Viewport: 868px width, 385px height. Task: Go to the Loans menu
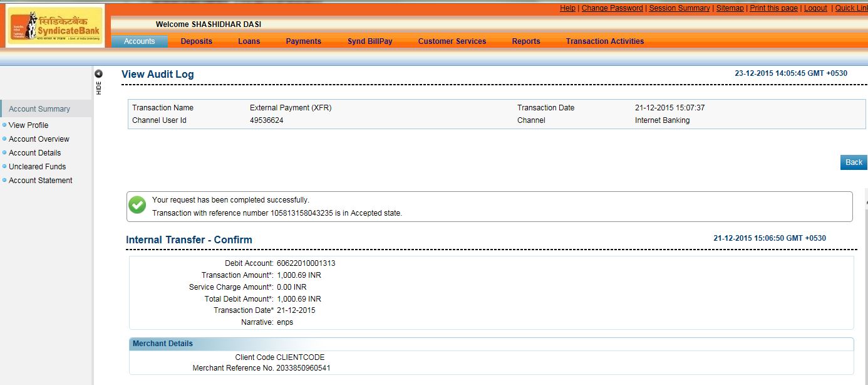tap(249, 41)
